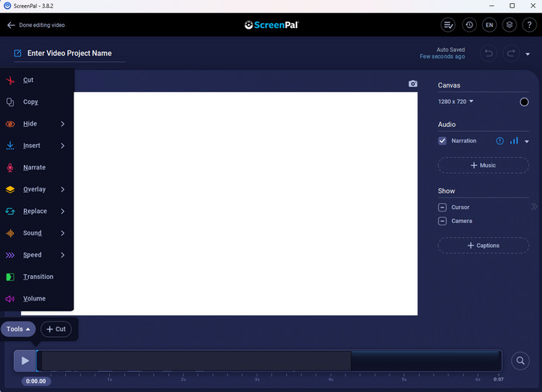This screenshot has height=392, width=542.
Task: Collapse the right panel double-chevron
Action: (534, 207)
